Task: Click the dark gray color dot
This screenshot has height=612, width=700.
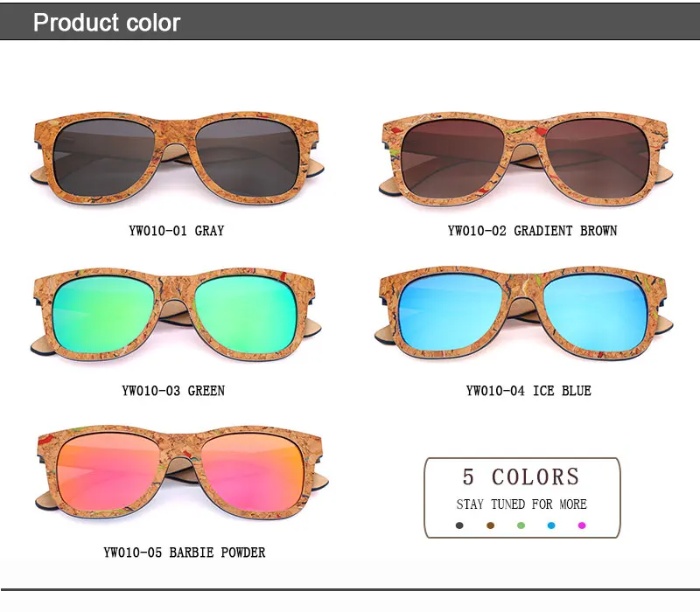Action: (x=459, y=525)
